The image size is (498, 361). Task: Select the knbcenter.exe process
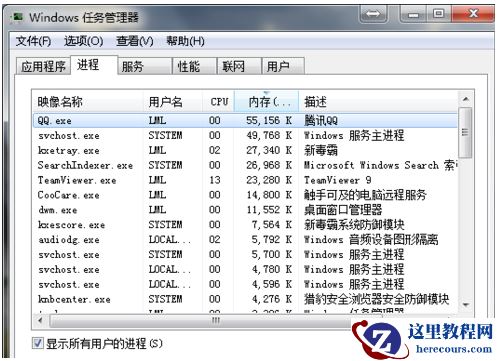click(x=245, y=299)
